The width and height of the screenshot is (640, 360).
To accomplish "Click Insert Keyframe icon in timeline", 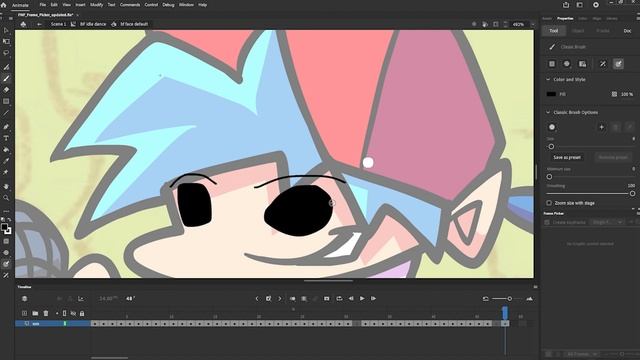I will (268, 298).
